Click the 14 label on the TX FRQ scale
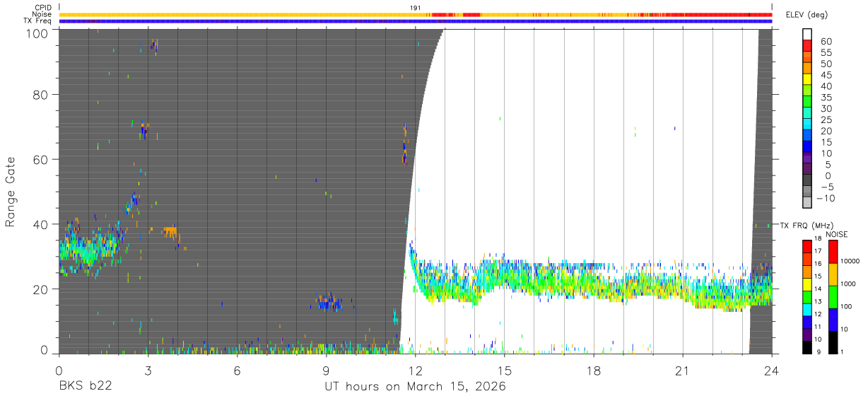This screenshot has width=868, height=401. 817,289
